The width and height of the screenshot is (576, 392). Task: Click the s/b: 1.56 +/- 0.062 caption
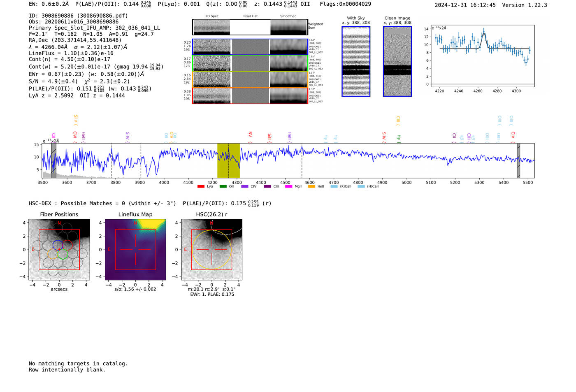pos(135,289)
